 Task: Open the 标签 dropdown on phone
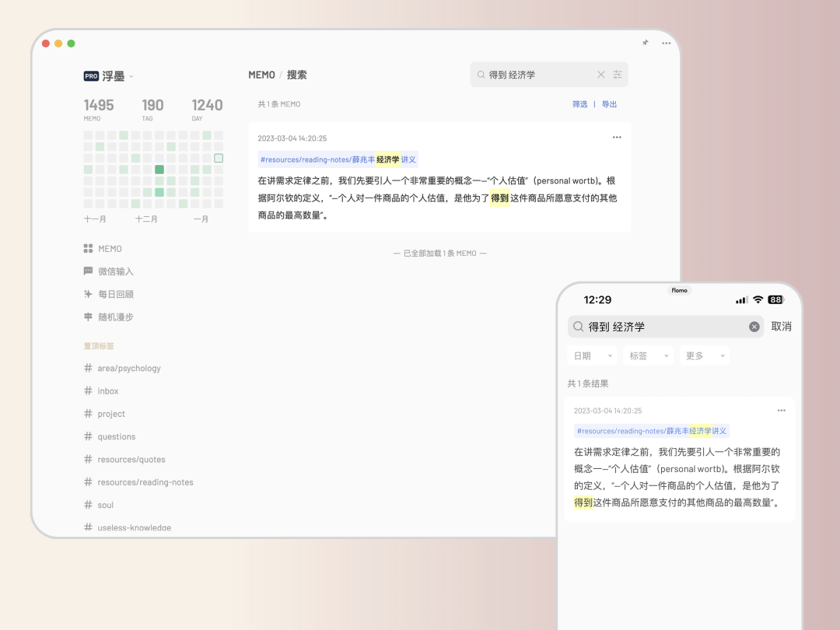click(648, 355)
